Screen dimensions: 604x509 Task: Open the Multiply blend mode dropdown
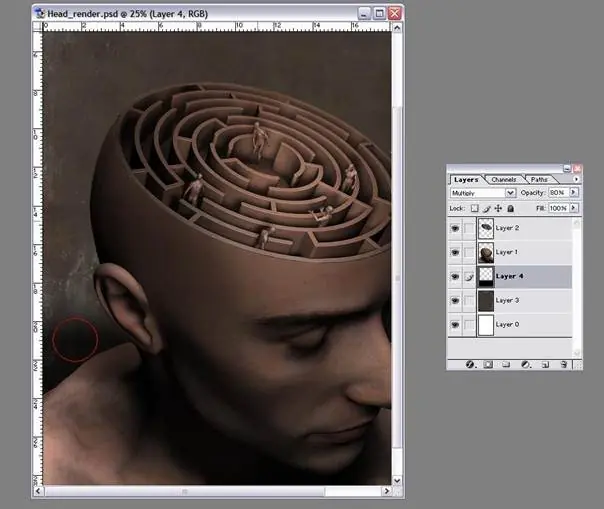tap(511, 192)
